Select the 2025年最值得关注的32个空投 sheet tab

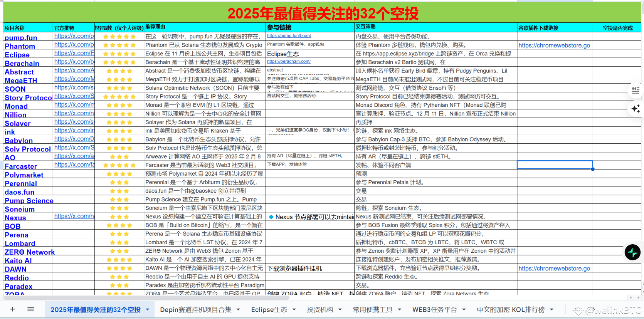click(96, 310)
